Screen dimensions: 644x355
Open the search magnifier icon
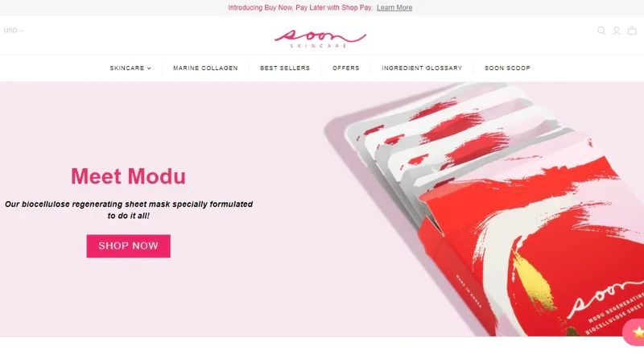601,31
